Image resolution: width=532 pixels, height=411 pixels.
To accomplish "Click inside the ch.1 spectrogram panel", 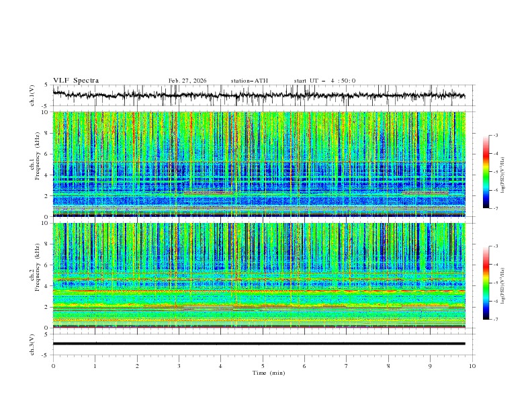I will [x=259, y=164].
